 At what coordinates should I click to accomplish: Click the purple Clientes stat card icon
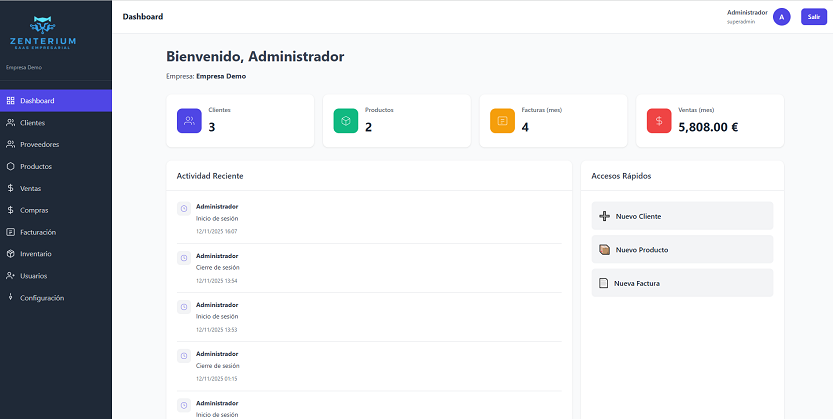189,121
